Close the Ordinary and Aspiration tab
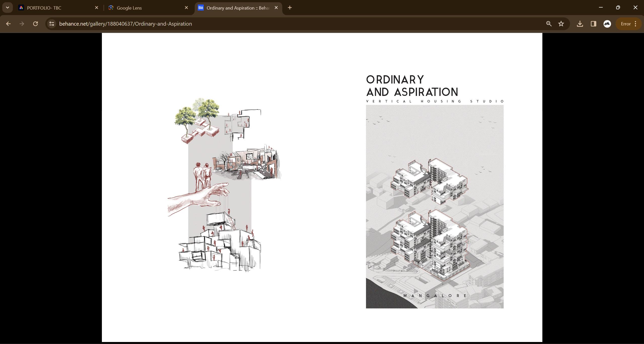Viewport: 644px width, 344px height. 276,8
